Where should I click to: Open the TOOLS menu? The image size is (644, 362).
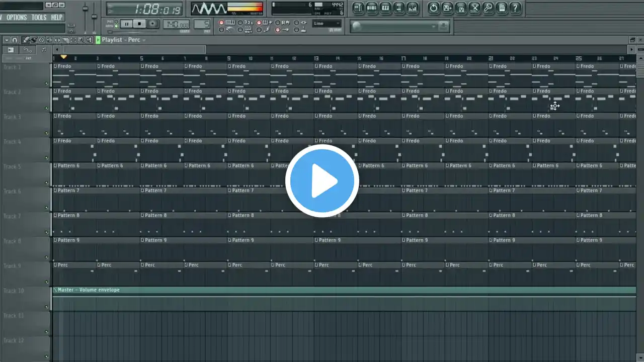click(39, 18)
